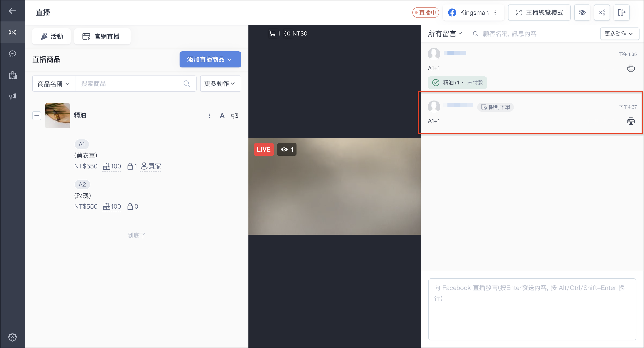The height and width of the screenshot is (348, 644).
Task: Click avatar of the 下午4:35 commenter
Action: (x=434, y=54)
